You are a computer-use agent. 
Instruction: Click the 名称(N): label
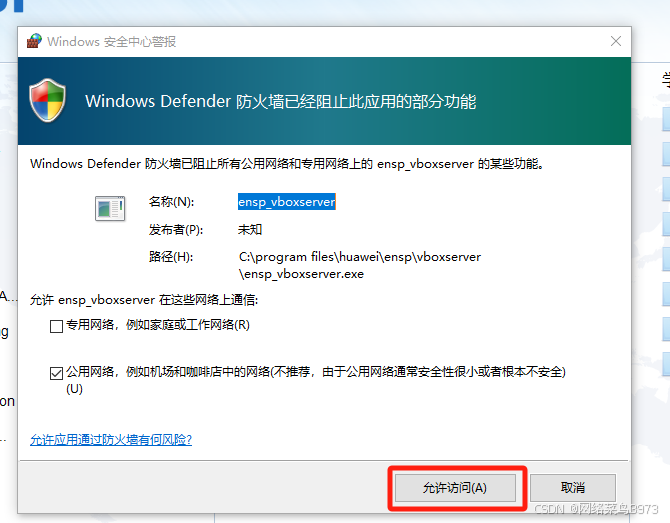171,202
